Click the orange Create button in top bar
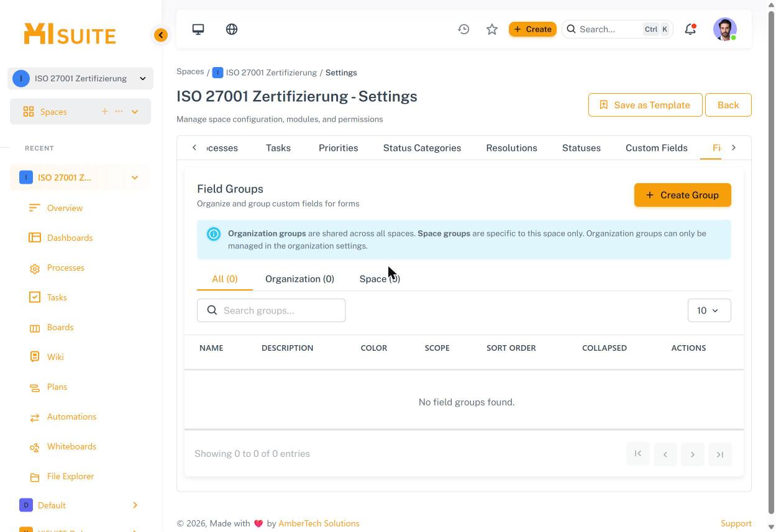Image resolution: width=776 pixels, height=532 pixels. 532,29
